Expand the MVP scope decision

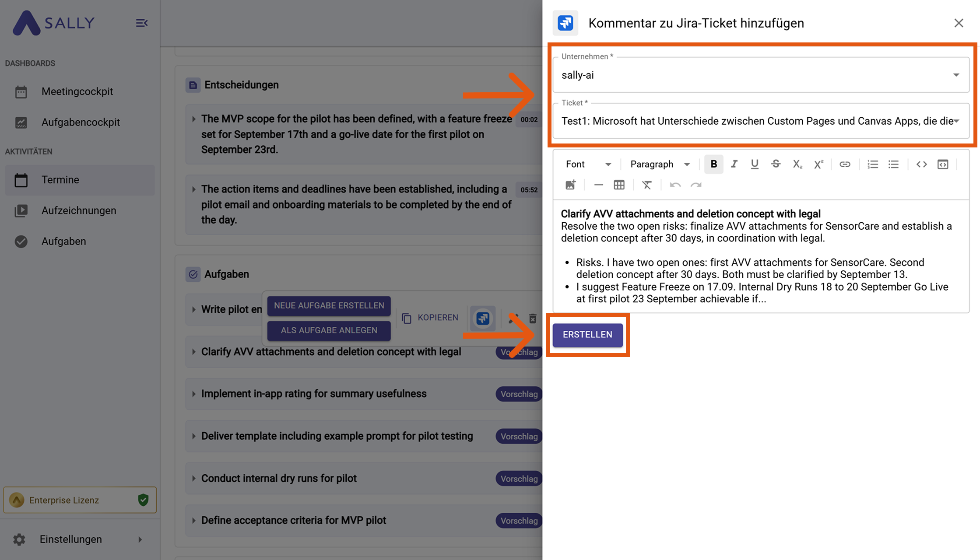[193, 119]
